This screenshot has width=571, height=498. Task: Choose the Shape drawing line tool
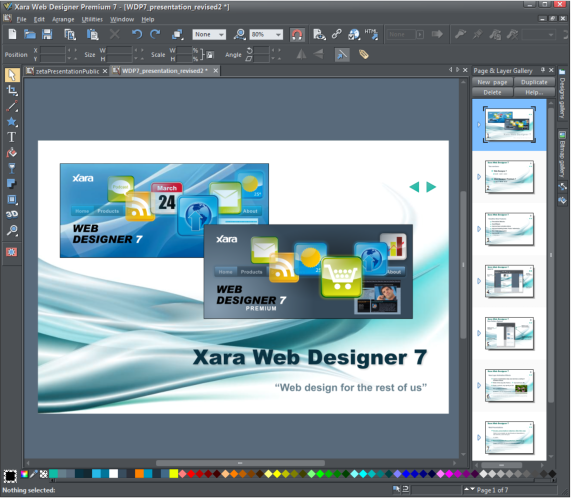pos(12,106)
